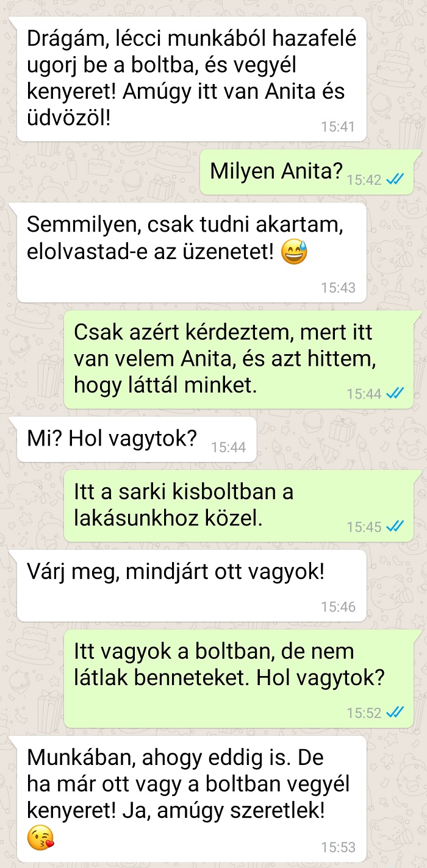Click the blue ticks next to 15:45
Viewport: 427px width, 868px height.
(x=395, y=527)
